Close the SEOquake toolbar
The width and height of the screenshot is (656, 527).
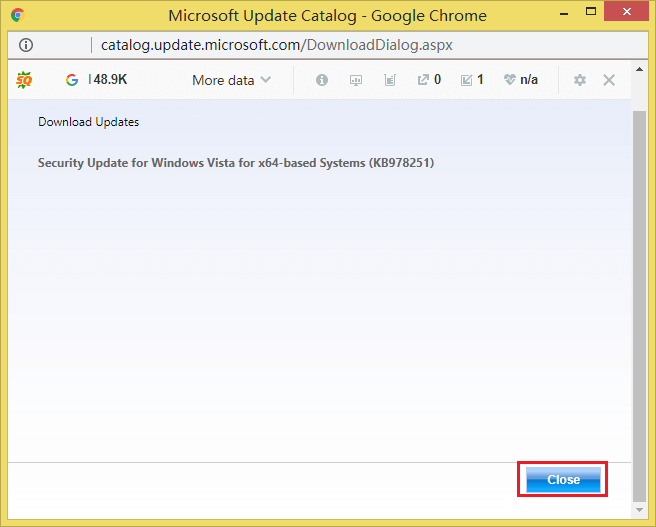point(609,80)
